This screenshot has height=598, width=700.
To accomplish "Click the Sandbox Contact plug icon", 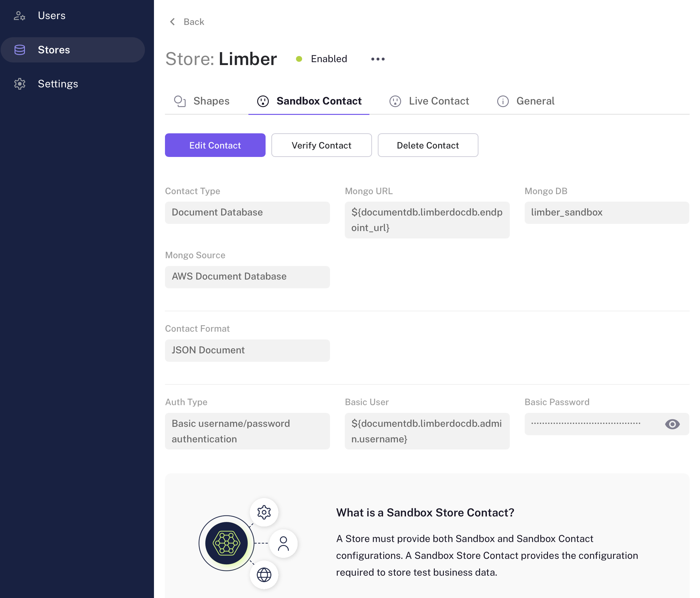I will pyautogui.click(x=263, y=101).
